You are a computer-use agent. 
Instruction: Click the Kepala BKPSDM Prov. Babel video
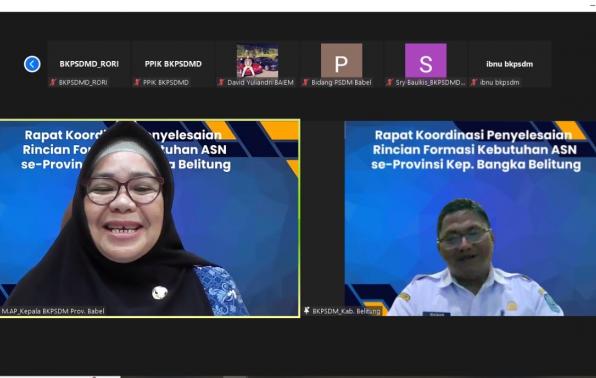[x=150, y=218]
